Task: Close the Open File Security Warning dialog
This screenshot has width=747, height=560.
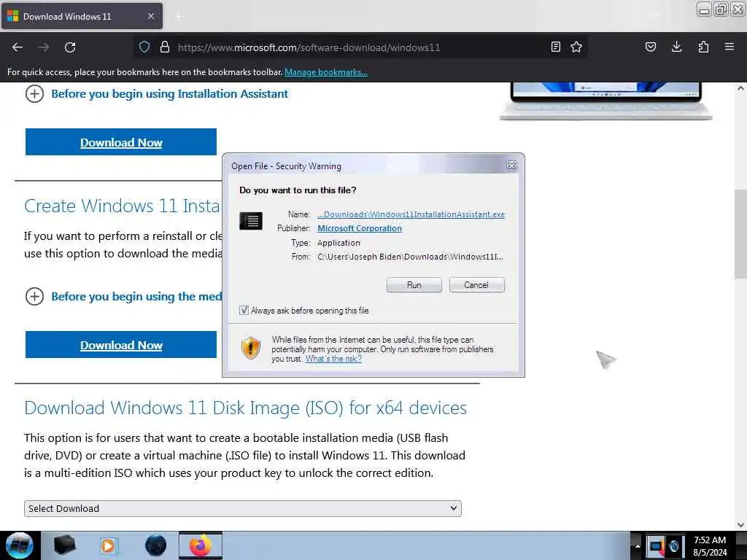Action: coord(511,166)
